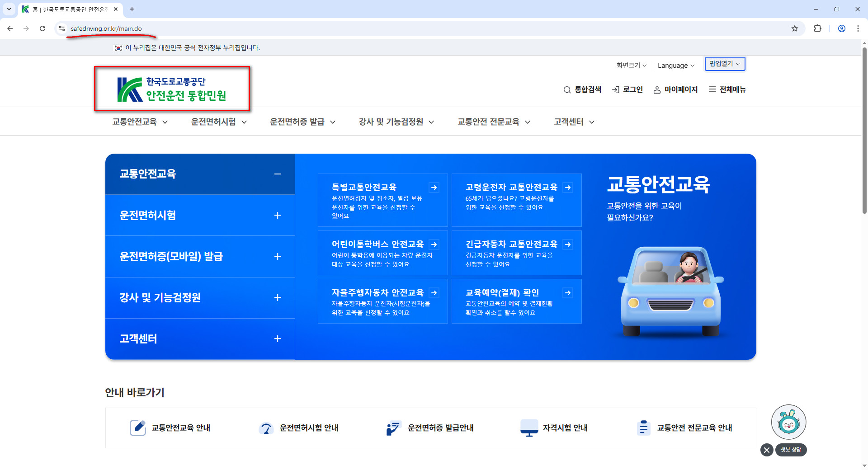Click the arrow icon on 긴급자동차 교통안전교육 card
This screenshot has height=470, width=868.
(568, 244)
